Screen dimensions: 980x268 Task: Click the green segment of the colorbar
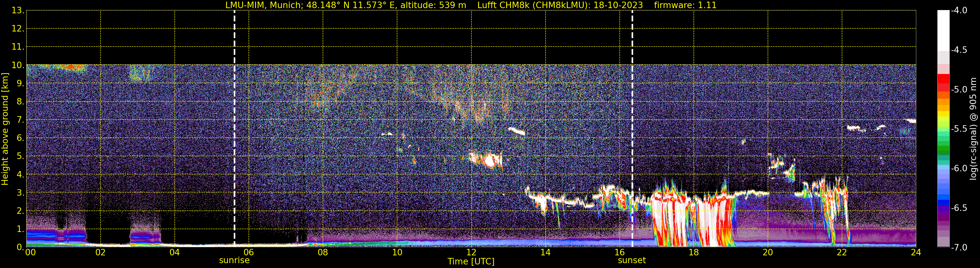pyautogui.click(x=944, y=148)
